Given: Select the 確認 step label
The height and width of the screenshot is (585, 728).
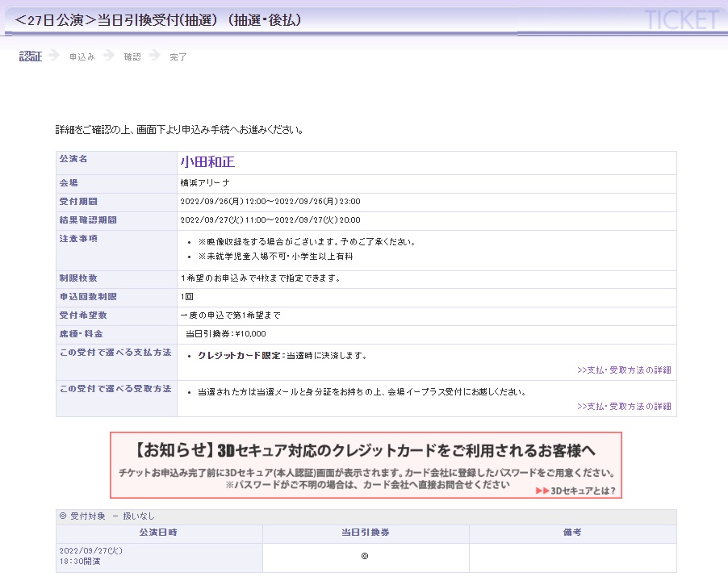Looking at the screenshot, I should click(132, 56).
